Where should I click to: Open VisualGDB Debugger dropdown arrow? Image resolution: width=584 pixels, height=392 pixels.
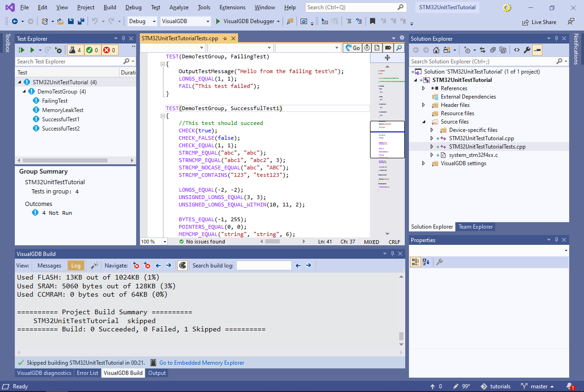(278, 21)
